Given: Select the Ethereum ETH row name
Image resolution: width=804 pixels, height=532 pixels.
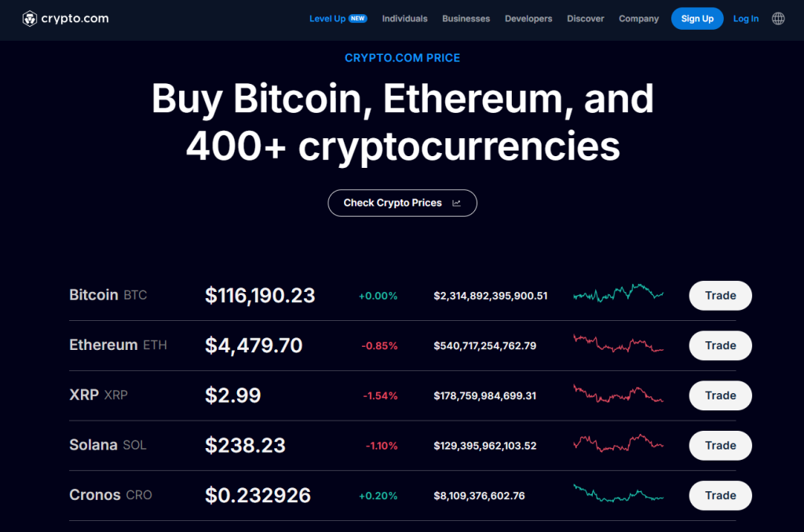Looking at the screenshot, I should click(x=118, y=345).
